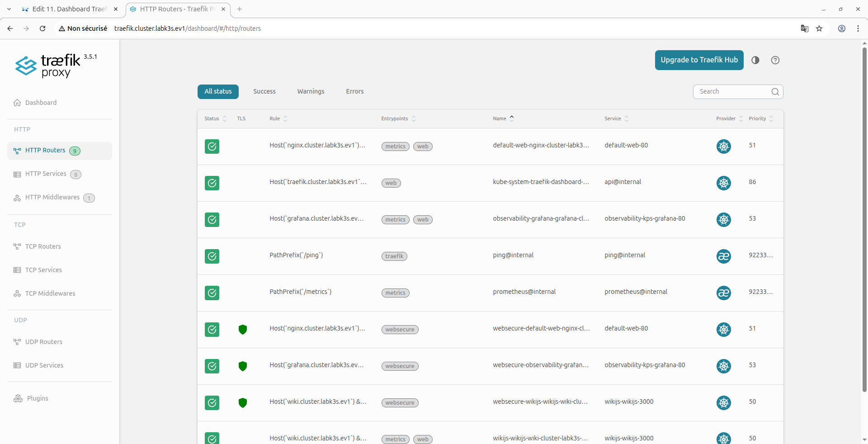Sort table by Rule column
Viewport: 868px width, 444px height.
click(x=278, y=118)
